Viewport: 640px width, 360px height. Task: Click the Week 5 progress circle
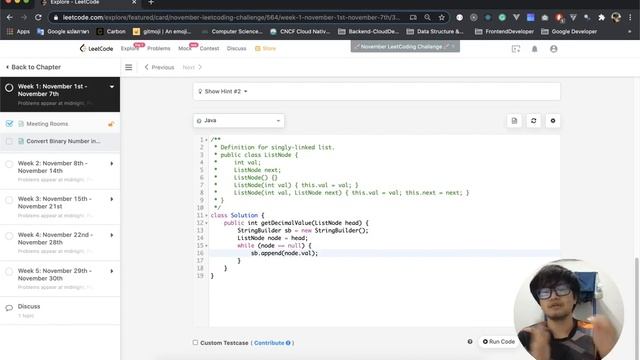tap(9, 272)
